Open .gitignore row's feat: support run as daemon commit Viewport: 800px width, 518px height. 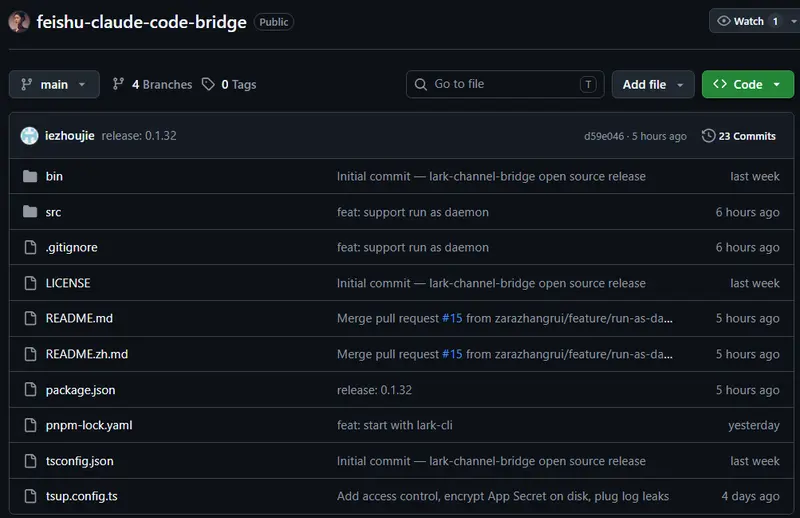(x=412, y=248)
